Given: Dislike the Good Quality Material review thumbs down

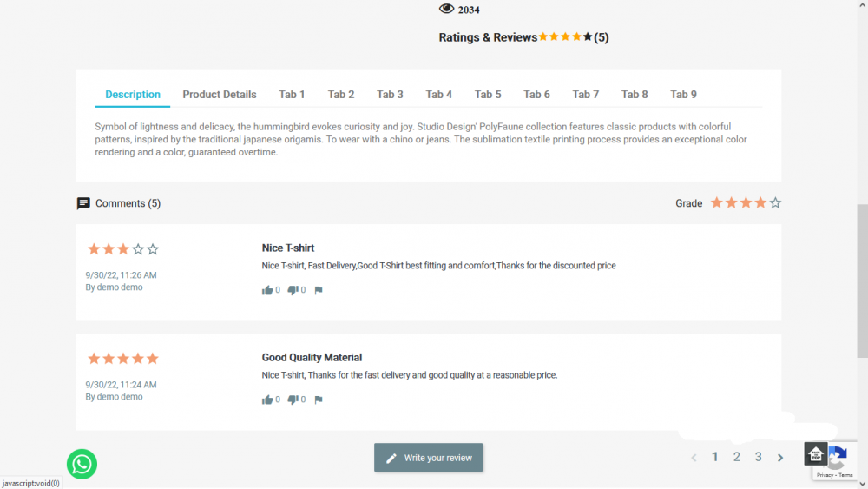Looking at the screenshot, I should click(x=293, y=400).
